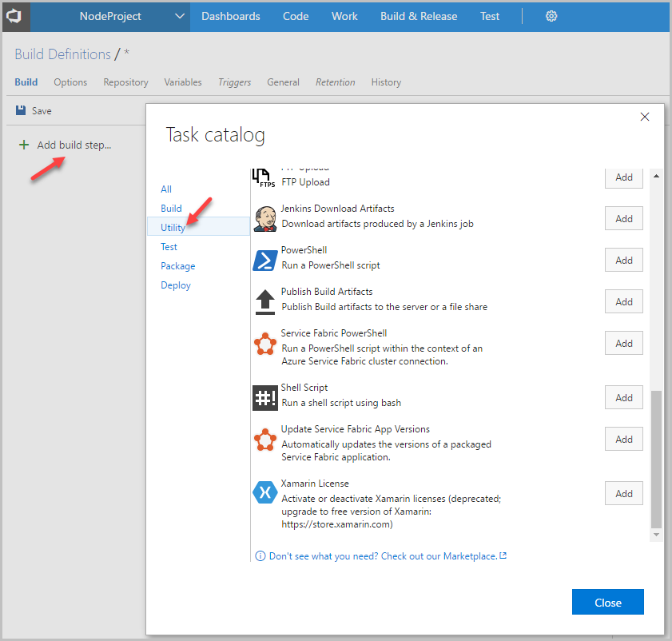Click the Visual Studio Team Services logo icon
The image size is (672, 641).
14,16
